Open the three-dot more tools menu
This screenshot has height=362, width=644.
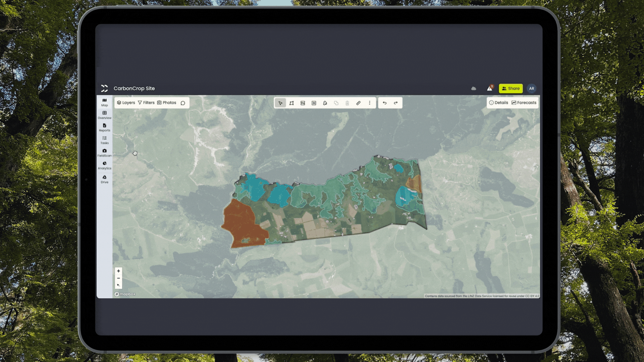370,103
